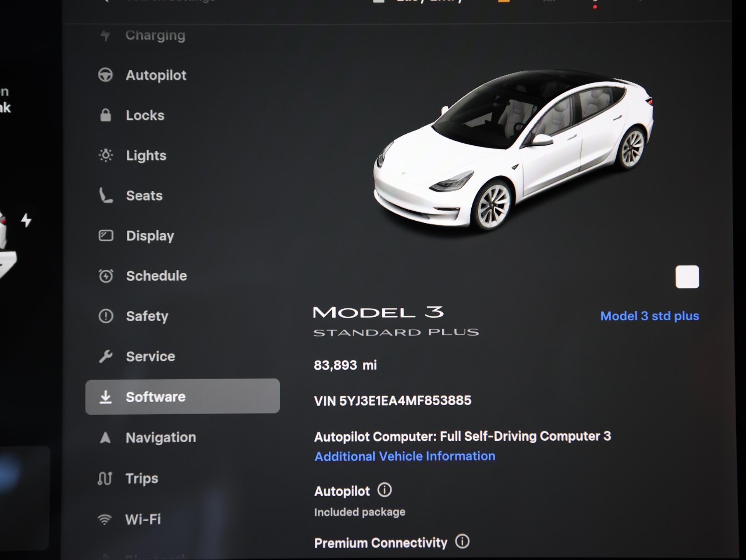Open the Safety settings menu

pos(147,316)
